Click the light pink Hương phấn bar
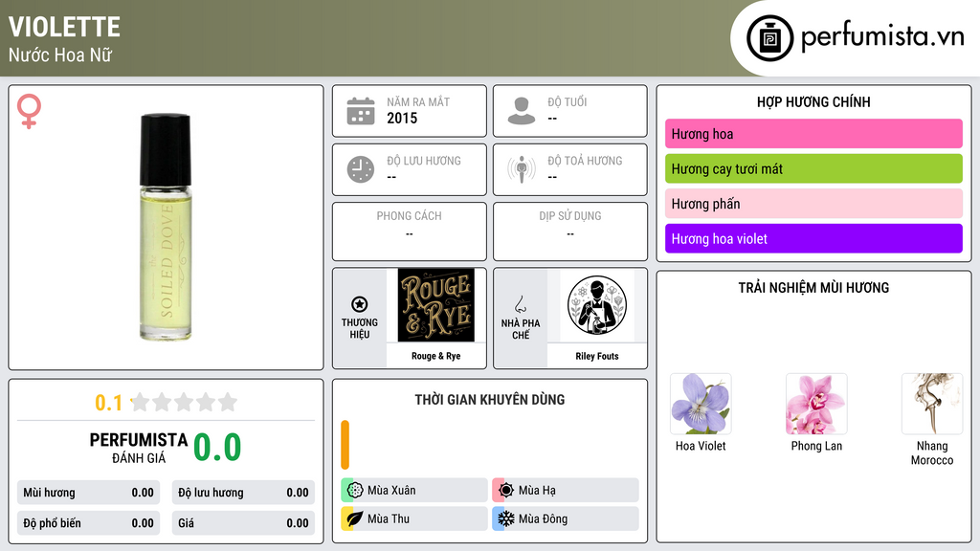This screenshot has width=980, height=551. click(x=813, y=204)
